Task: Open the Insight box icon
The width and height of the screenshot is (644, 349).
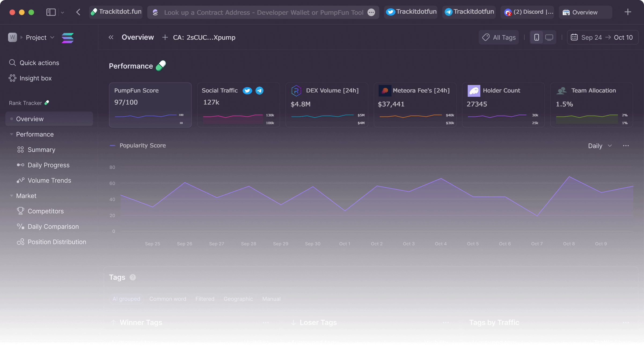Action: [x=12, y=78]
